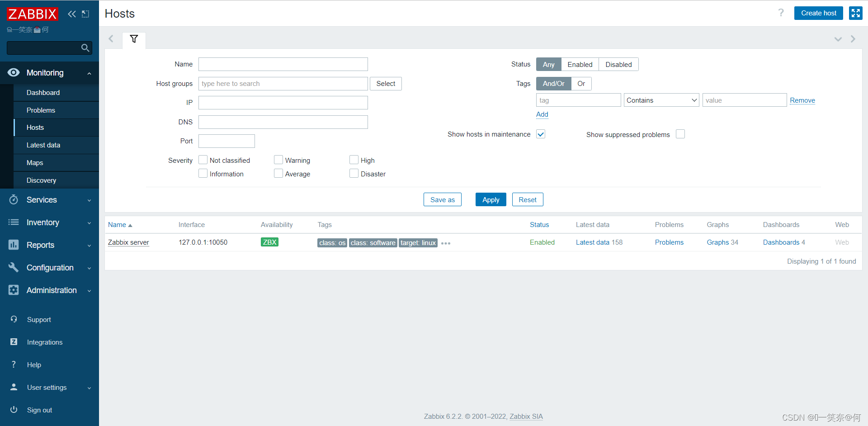Open the Contains tag operator dropdown
868x426 pixels.
pos(661,100)
